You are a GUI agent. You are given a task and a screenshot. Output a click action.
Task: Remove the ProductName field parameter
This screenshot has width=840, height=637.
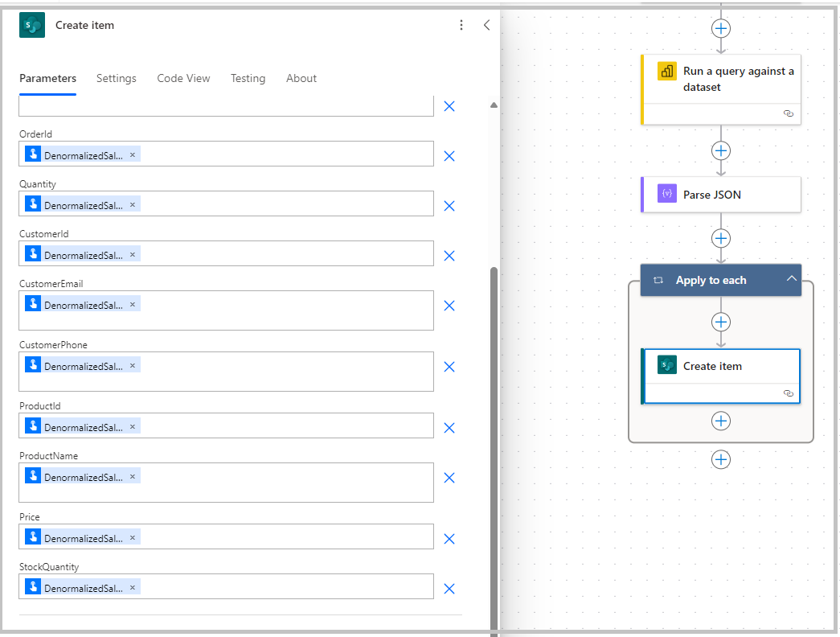point(449,478)
